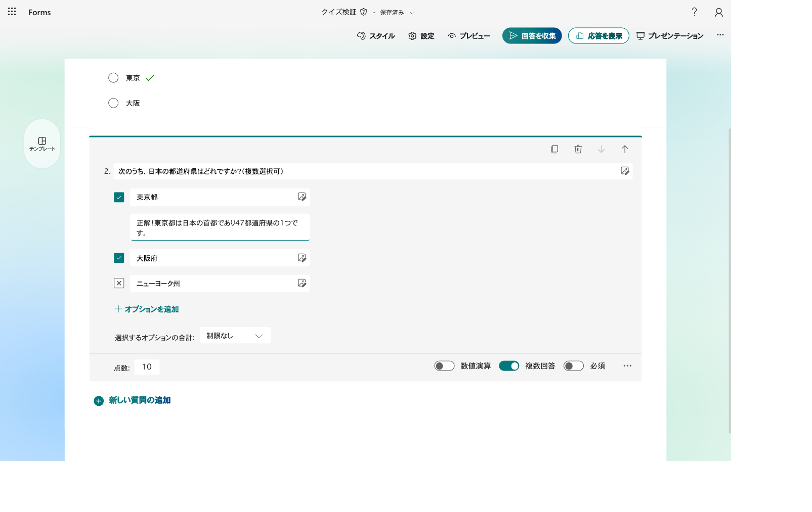Open the 設定 menu item
812x512 pixels.
pyautogui.click(x=421, y=36)
